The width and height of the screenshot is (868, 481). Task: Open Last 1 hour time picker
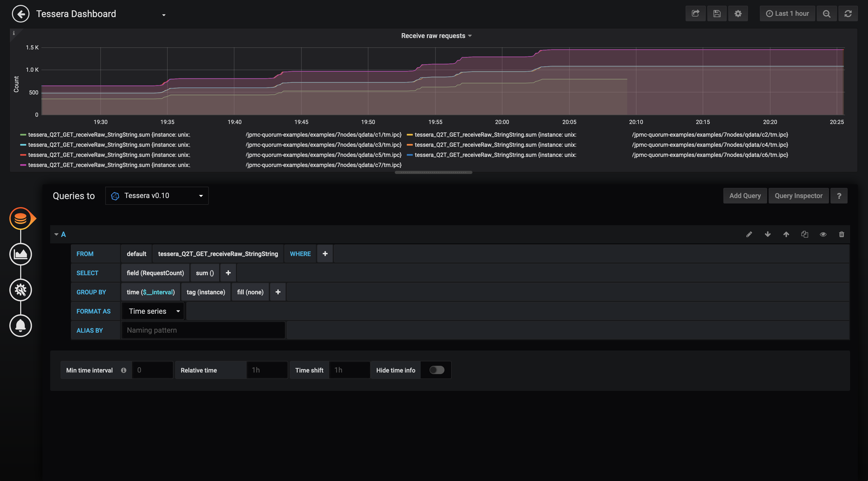point(787,13)
